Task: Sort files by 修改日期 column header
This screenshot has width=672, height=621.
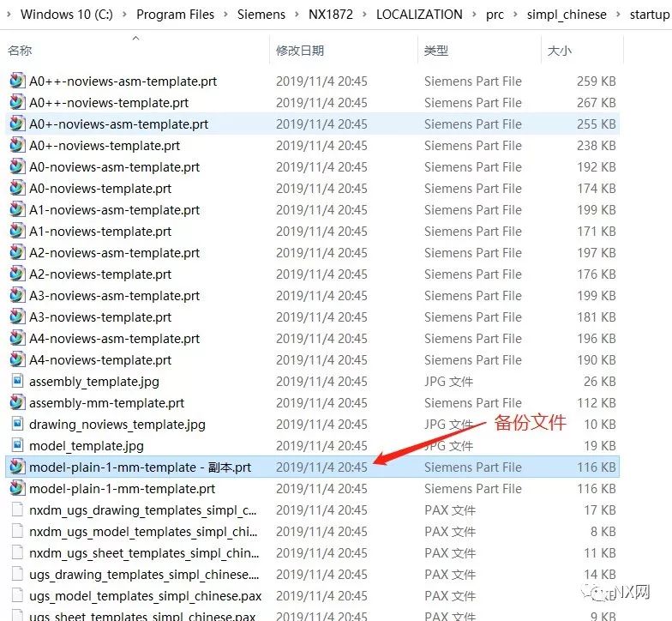Action: pos(300,51)
